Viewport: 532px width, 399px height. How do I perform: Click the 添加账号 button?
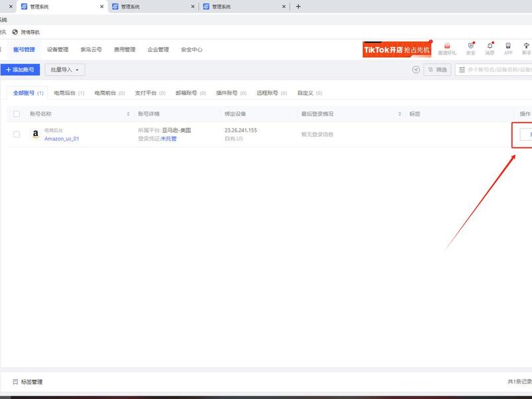20,70
